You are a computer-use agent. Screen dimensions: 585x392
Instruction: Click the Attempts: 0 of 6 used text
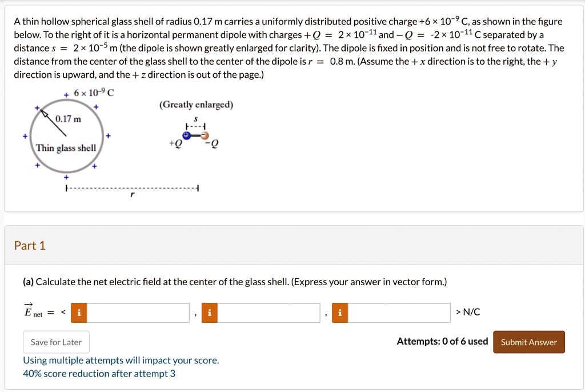(x=442, y=341)
